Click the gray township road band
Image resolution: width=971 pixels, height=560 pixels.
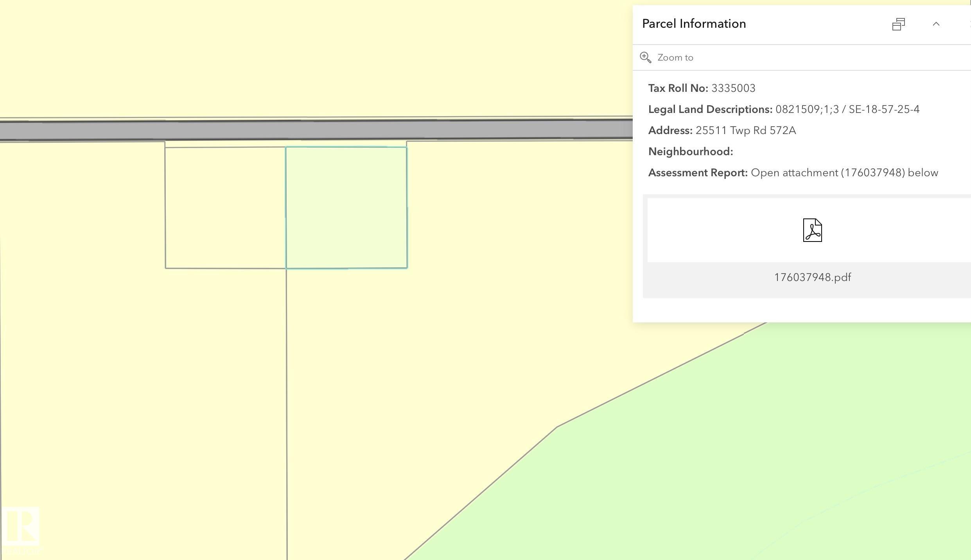tap(313, 130)
